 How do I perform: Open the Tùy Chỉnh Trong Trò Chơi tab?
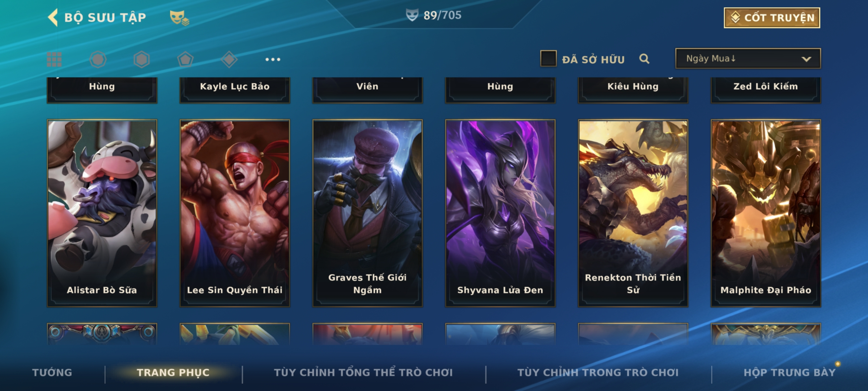click(x=598, y=373)
